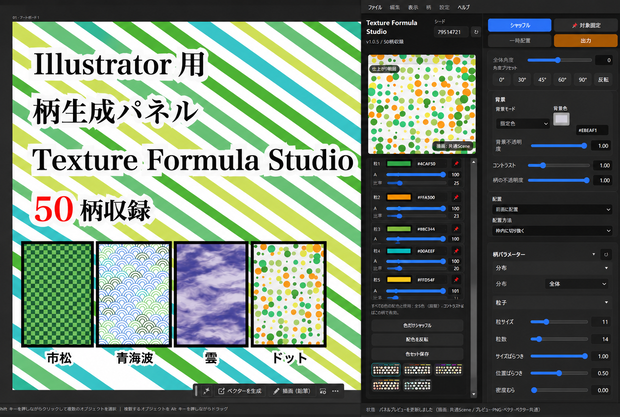The height and width of the screenshot is (417, 620).
Task: Adjust the background opacity slider
Action: [x=558, y=146]
